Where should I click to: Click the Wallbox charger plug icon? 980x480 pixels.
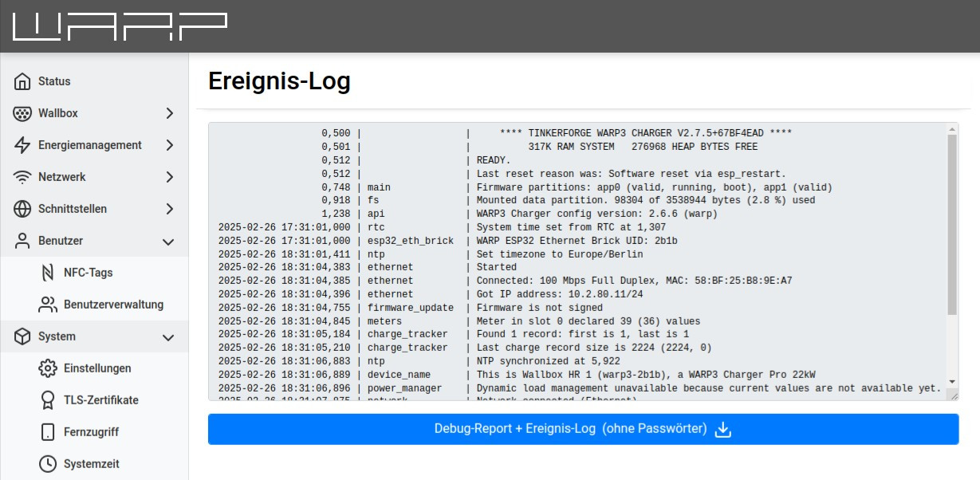tap(22, 113)
